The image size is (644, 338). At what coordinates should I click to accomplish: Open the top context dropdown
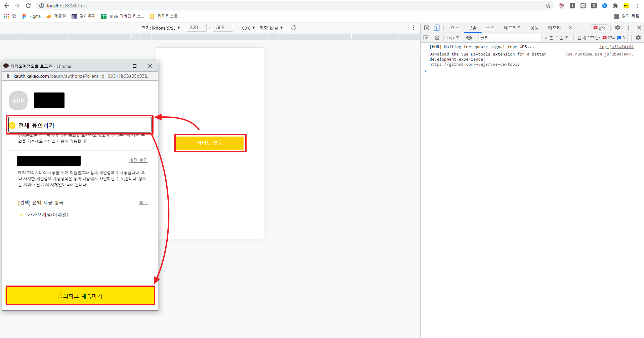tap(453, 38)
